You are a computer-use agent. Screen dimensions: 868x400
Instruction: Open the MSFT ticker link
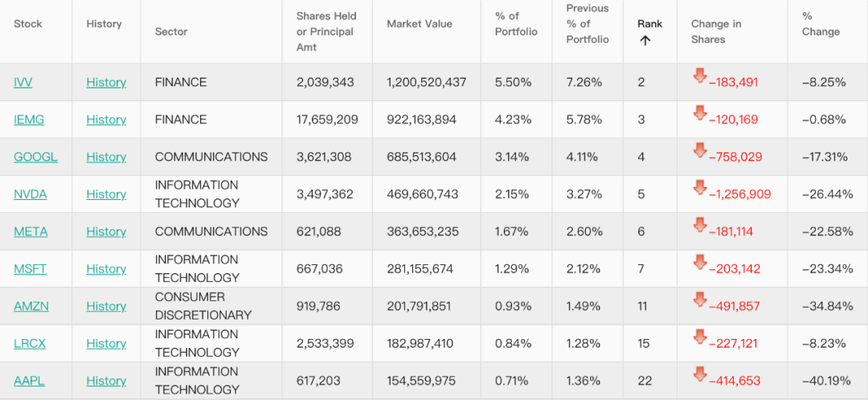click(31, 269)
